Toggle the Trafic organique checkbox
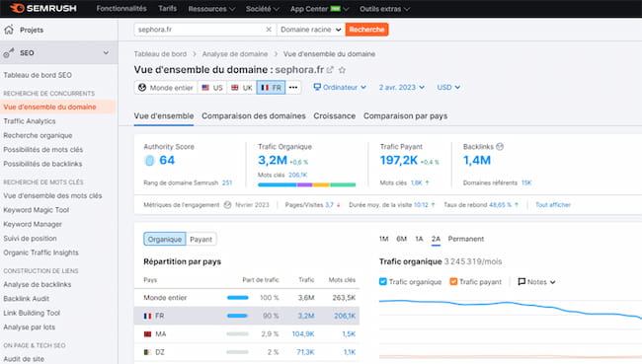The height and width of the screenshot is (364, 642). (383, 282)
